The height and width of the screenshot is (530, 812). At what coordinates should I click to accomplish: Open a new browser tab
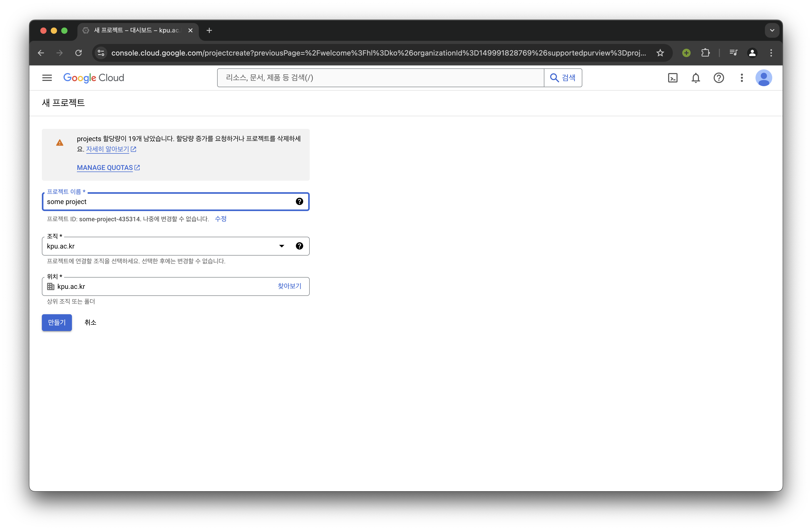point(209,30)
